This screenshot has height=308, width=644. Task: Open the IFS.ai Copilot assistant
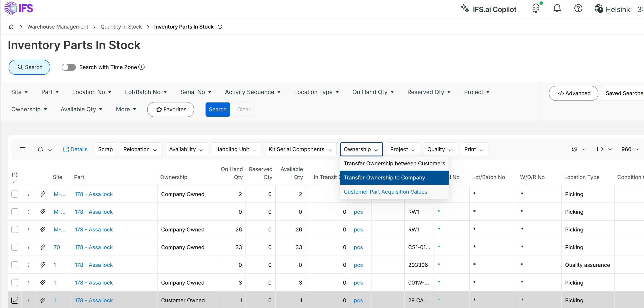(x=488, y=9)
